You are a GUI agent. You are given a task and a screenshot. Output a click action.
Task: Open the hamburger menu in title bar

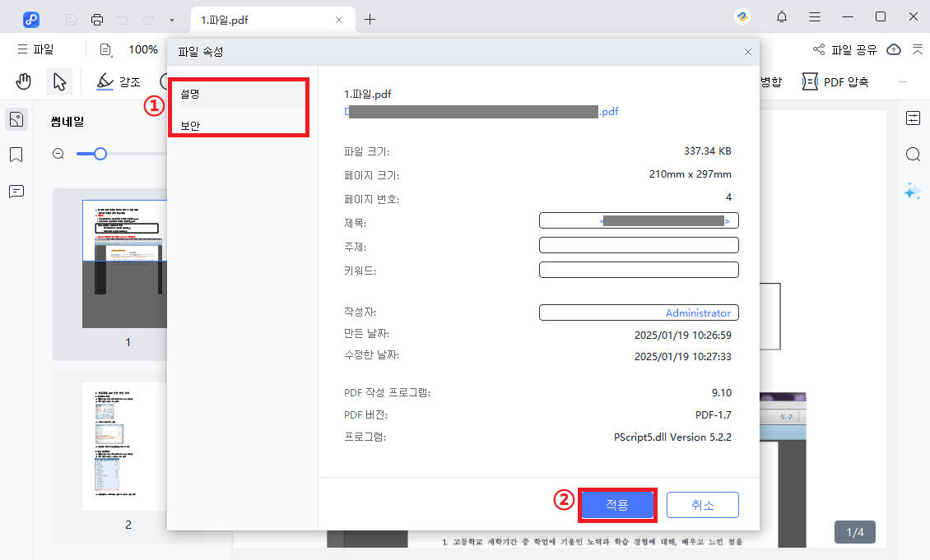pyautogui.click(x=815, y=16)
